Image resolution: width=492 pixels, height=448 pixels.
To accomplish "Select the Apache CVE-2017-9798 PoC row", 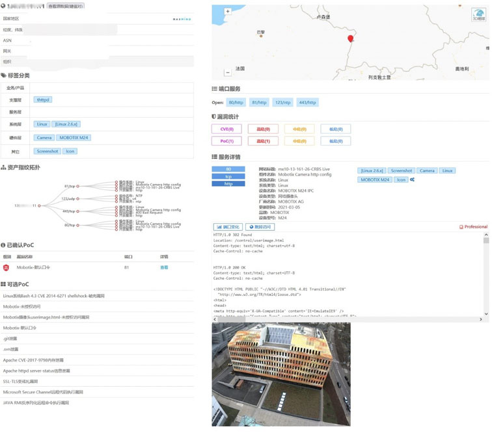I will pos(97,360).
